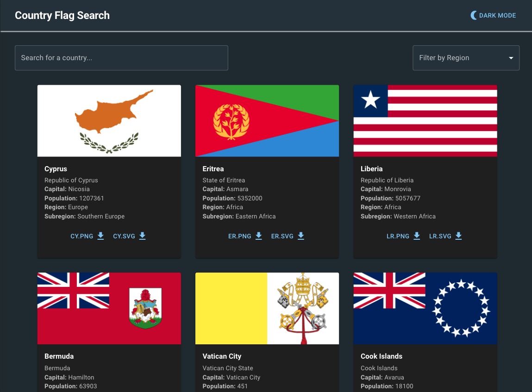Viewport: 532px width, 392px height.
Task: Click Population: 18100 line
Action: 387,386
